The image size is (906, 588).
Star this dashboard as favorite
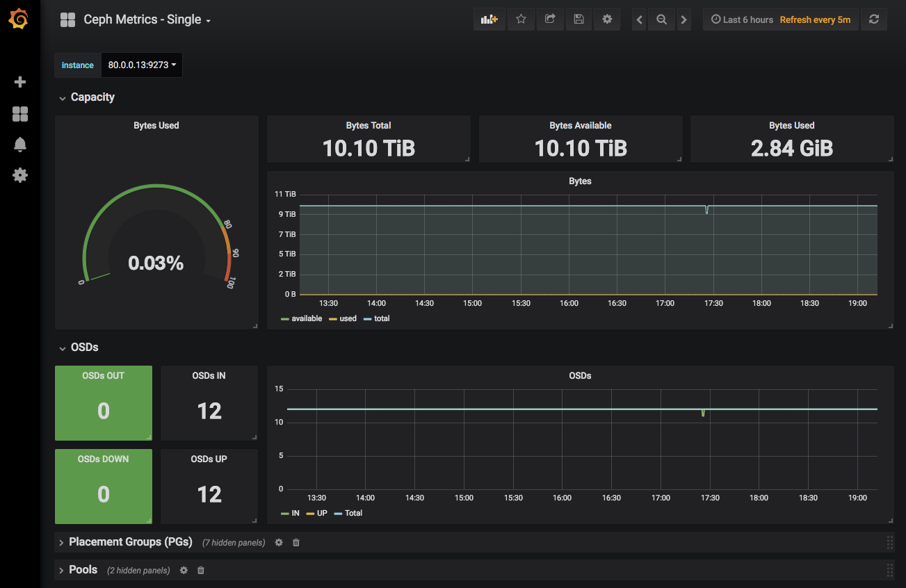(x=521, y=19)
